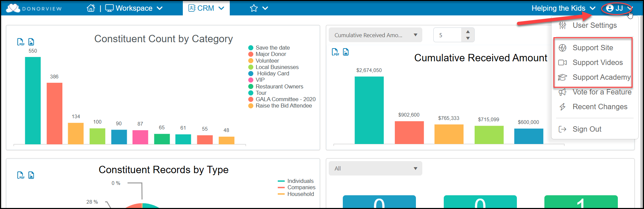Click the Favorites star icon
The height and width of the screenshot is (209, 644).
254,8
